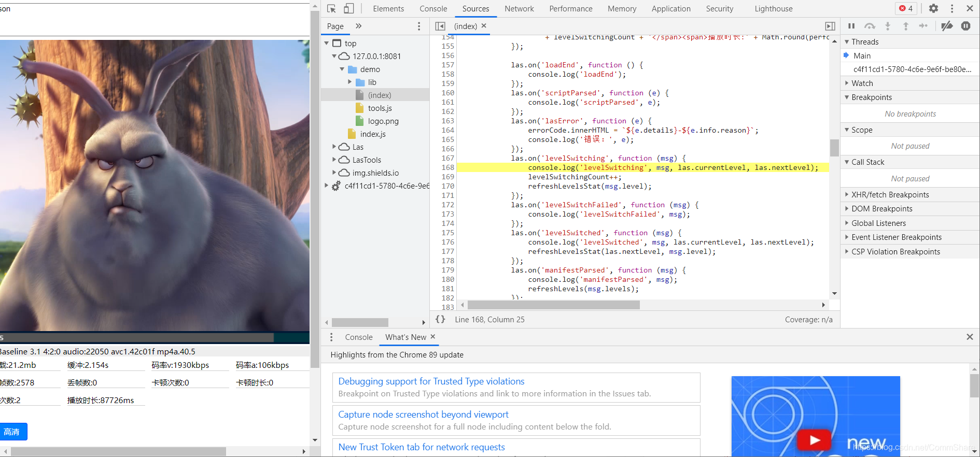Collapse the 127.0.0.1:8081 origin node
The height and width of the screenshot is (457, 980).
(334, 56)
